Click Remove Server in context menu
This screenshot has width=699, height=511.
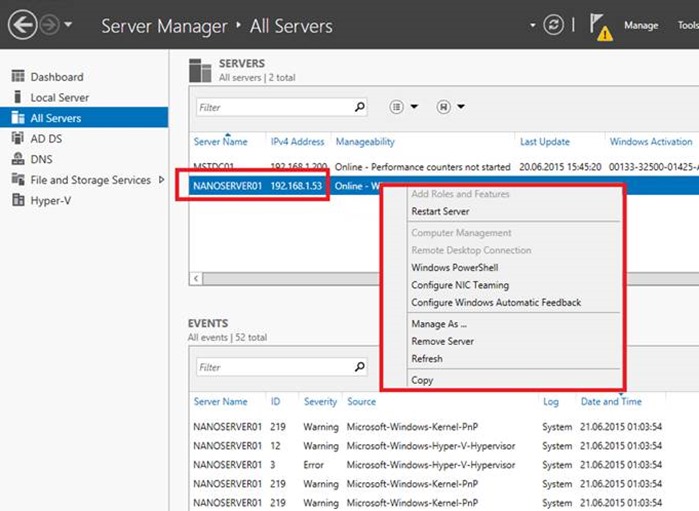[442, 342]
